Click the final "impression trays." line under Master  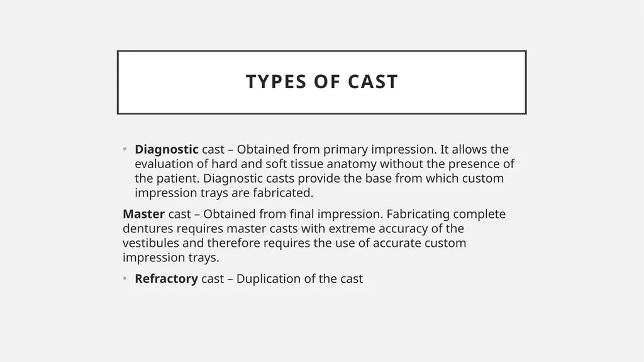[171, 257]
